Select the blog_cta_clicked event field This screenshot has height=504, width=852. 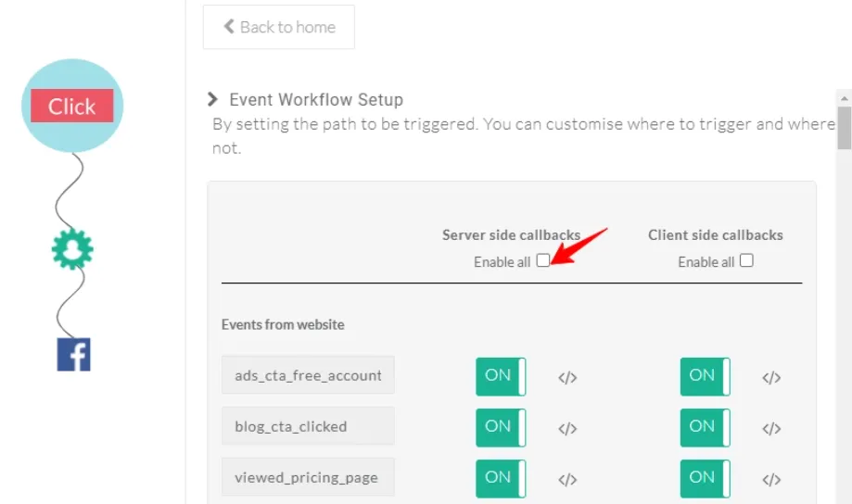308,426
